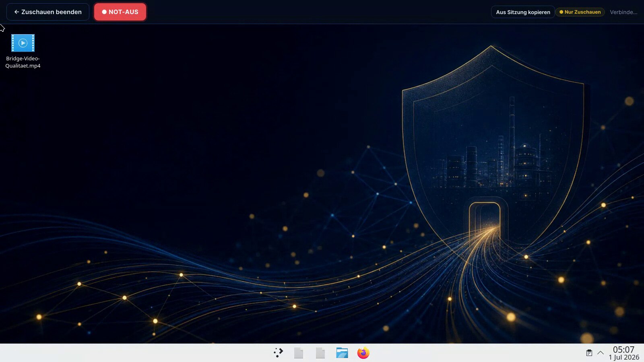Click the white dot in NOT-AUS button
Viewport: 644px width, 362px height.
tap(104, 12)
